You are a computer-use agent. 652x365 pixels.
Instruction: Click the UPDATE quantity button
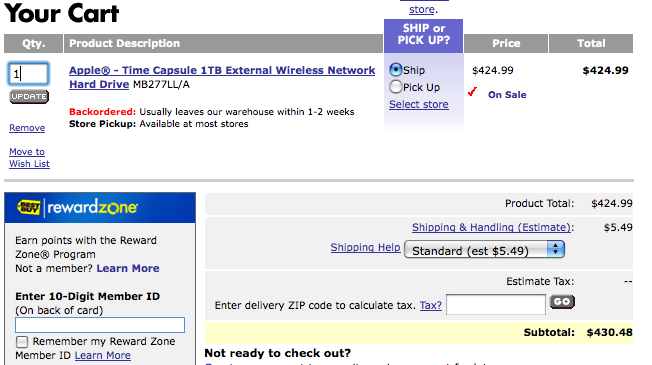pos(29,96)
